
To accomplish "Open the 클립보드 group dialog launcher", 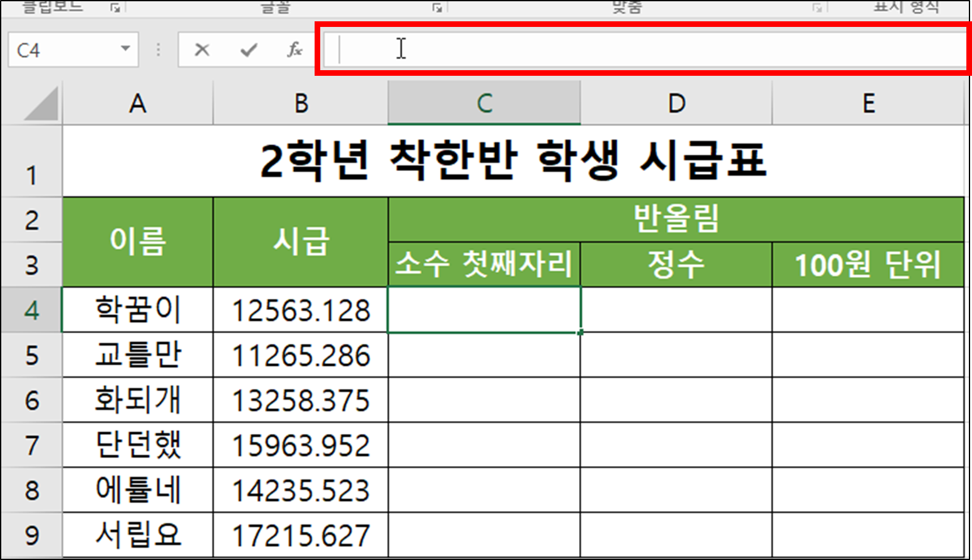I will (x=114, y=9).
